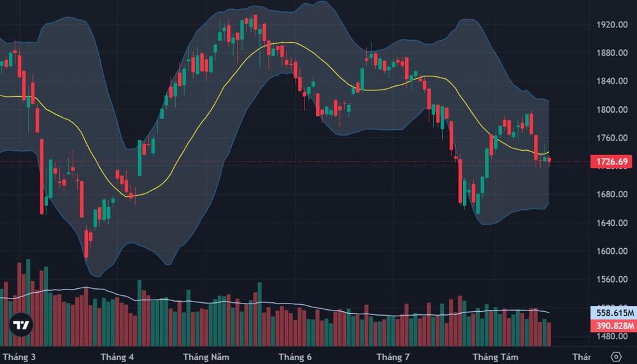Screen dimensions: 637x364
Task: Click the 1760.00 price scale label
Action: point(612,138)
